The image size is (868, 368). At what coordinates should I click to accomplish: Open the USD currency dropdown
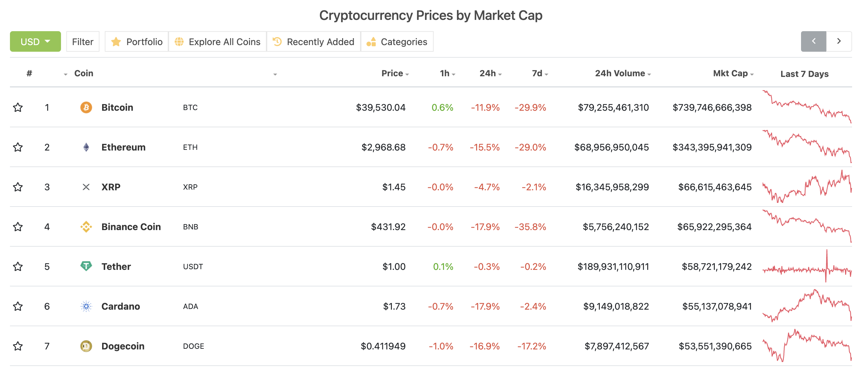(x=35, y=42)
